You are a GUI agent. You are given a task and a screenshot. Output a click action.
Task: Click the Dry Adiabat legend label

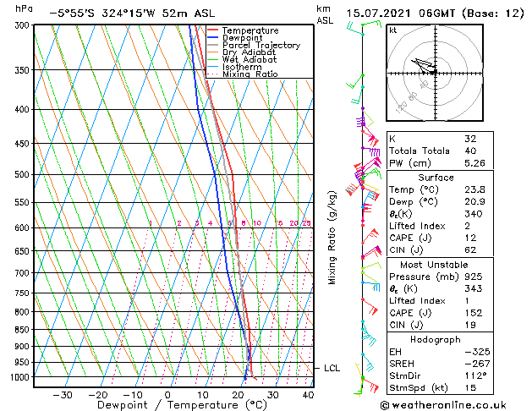(249, 52)
